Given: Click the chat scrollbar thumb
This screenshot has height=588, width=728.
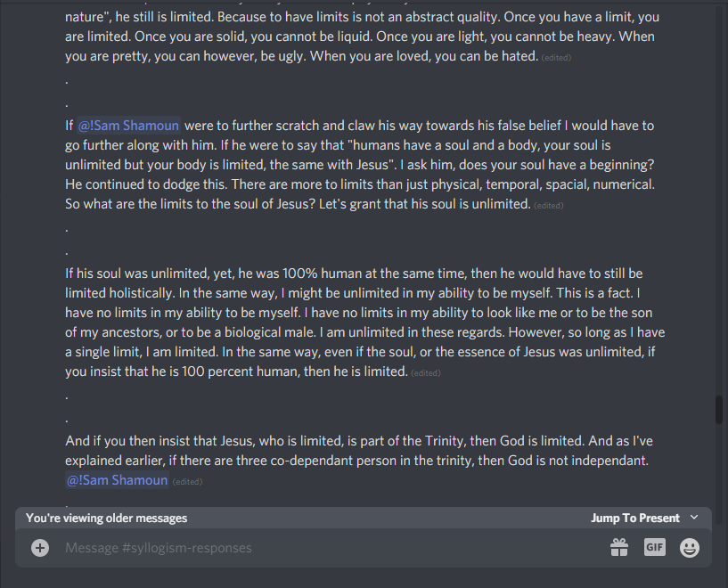Looking at the screenshot, I should [x=718, y=410].
